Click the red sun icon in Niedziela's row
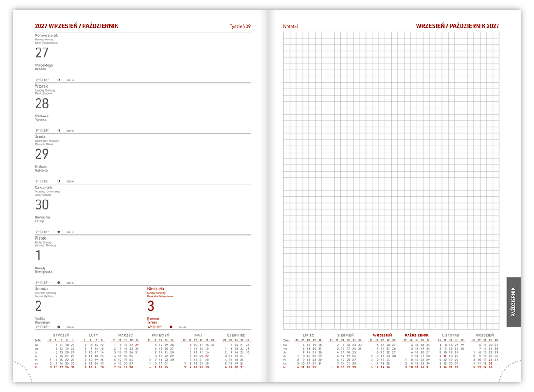 click(x=154, y=327)
